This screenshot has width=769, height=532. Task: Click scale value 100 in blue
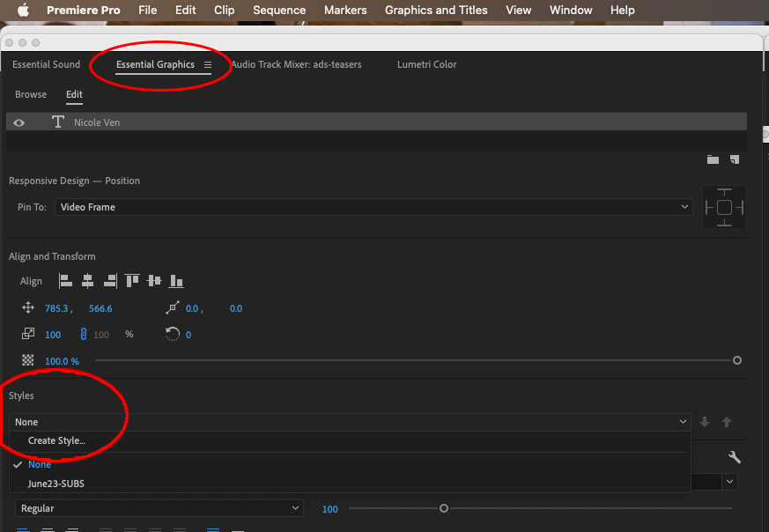tap(53, 335)
